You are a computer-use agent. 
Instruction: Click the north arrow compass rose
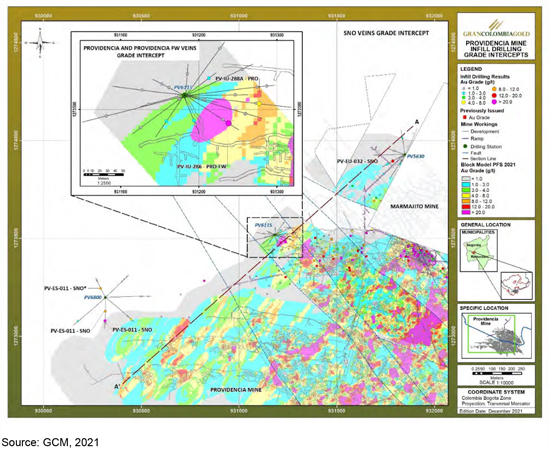pos(41,42)
